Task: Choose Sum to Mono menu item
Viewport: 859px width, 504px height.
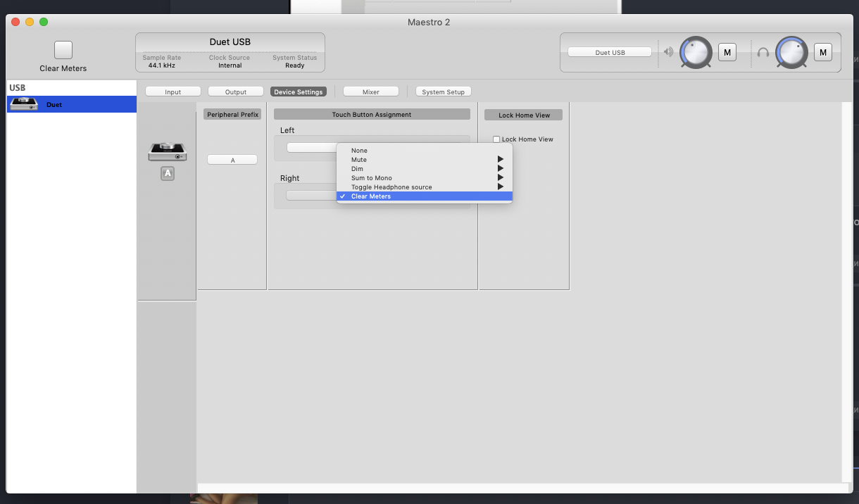Action: (425, 178)
